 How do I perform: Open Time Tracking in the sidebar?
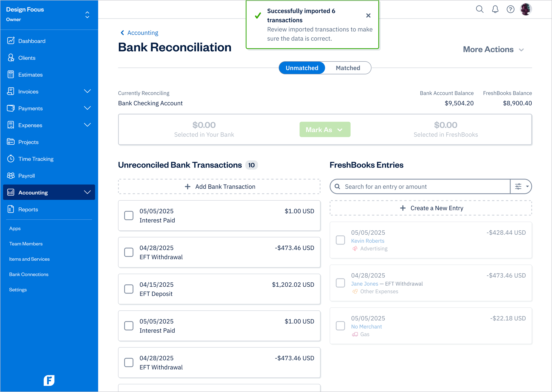11,159
